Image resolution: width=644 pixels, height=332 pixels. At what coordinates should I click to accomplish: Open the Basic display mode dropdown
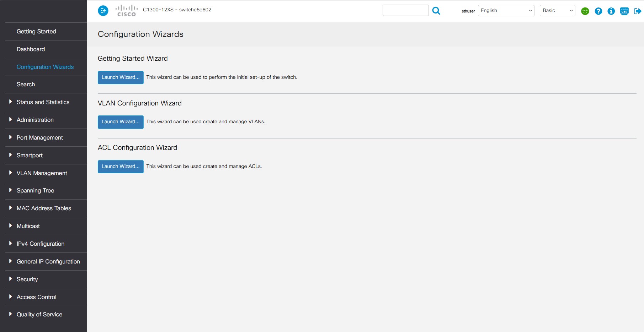557,11
